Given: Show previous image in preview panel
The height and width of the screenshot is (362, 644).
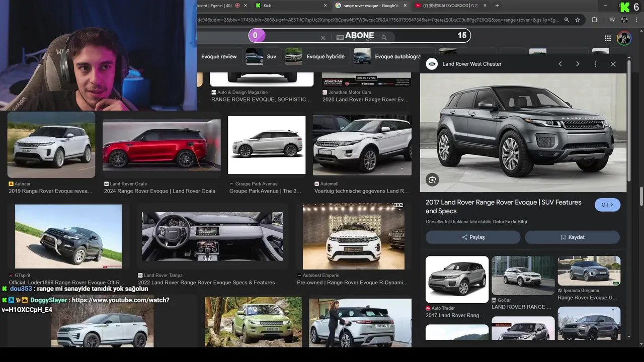Looking at the screenshot, I should (x=560, y=64).
